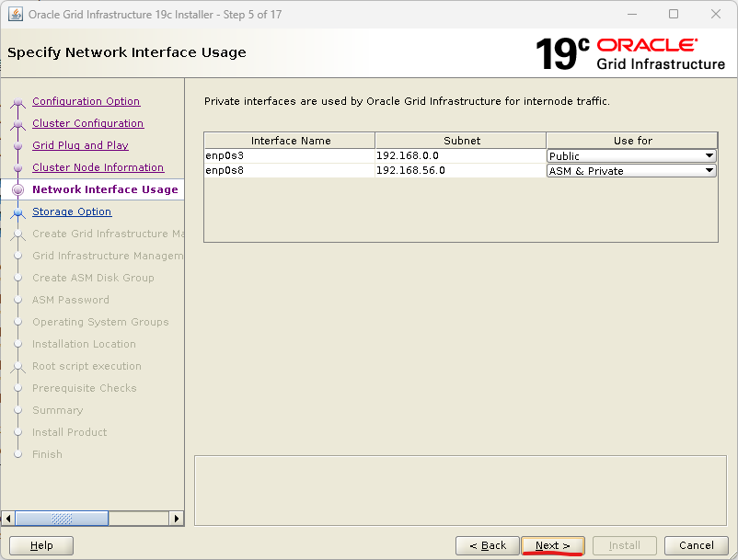Click the Use for column header
The image size is (738, 560).
pos(632,141)
